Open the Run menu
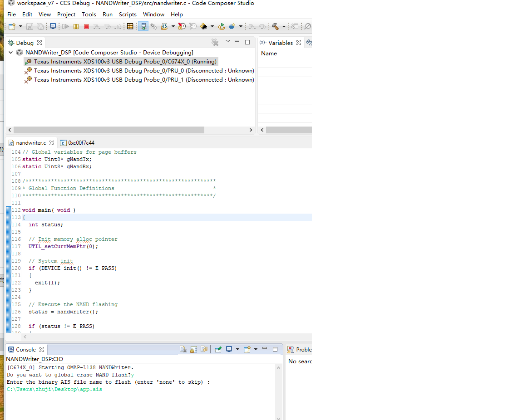 click(x=108, y=15)
